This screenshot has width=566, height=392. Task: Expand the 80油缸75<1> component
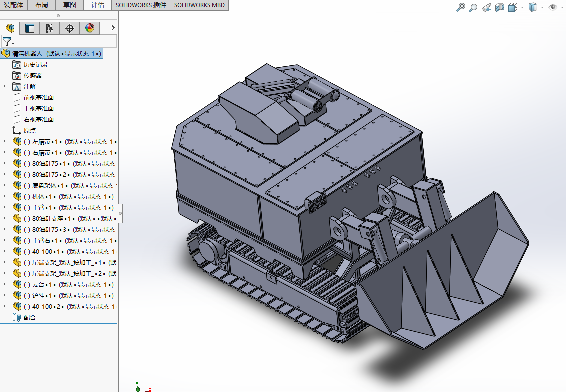coord(5,163)
